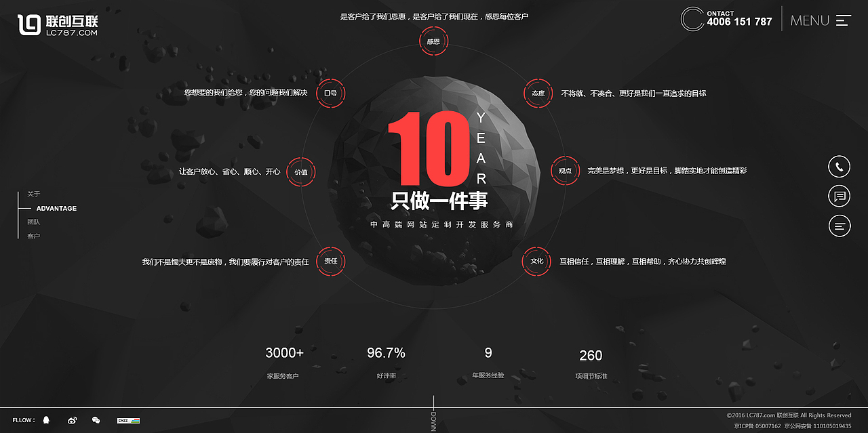
Task: Select 团队 in the side navigation
Action: [x=33, y=222]
